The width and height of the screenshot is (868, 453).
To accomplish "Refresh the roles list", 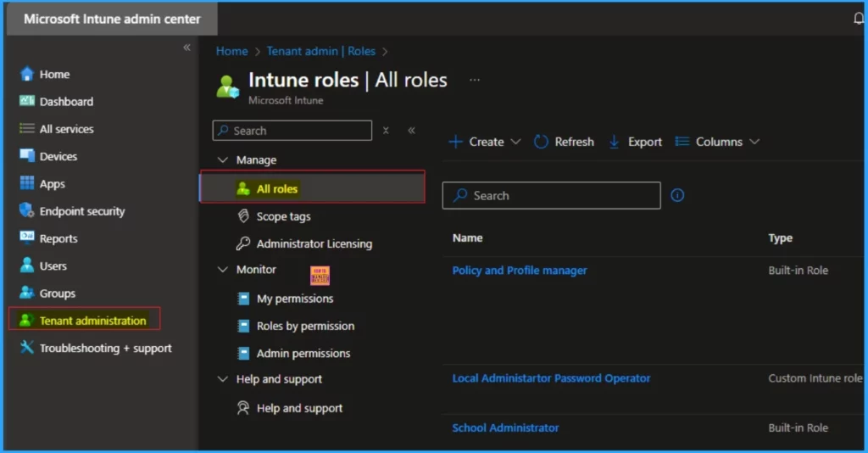I will [x=564, y=142].
